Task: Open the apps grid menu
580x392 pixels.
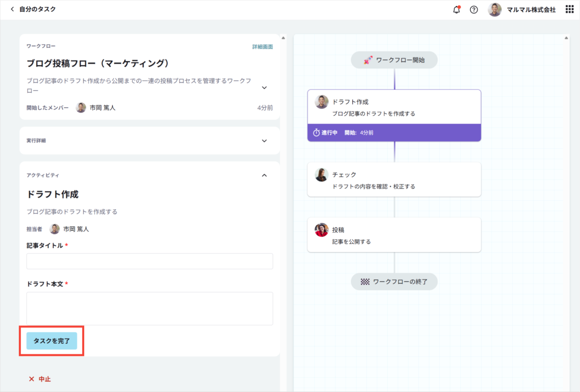Action: tap(569, 10)
